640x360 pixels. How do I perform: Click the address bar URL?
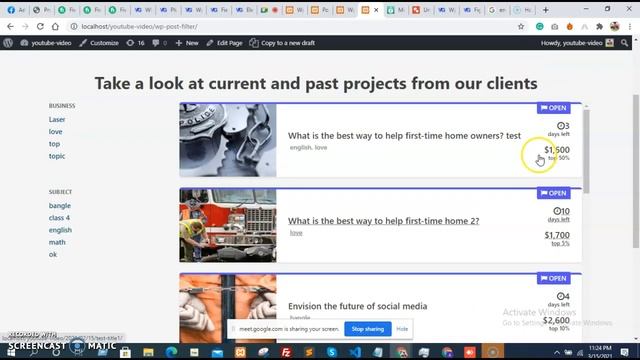139,27
